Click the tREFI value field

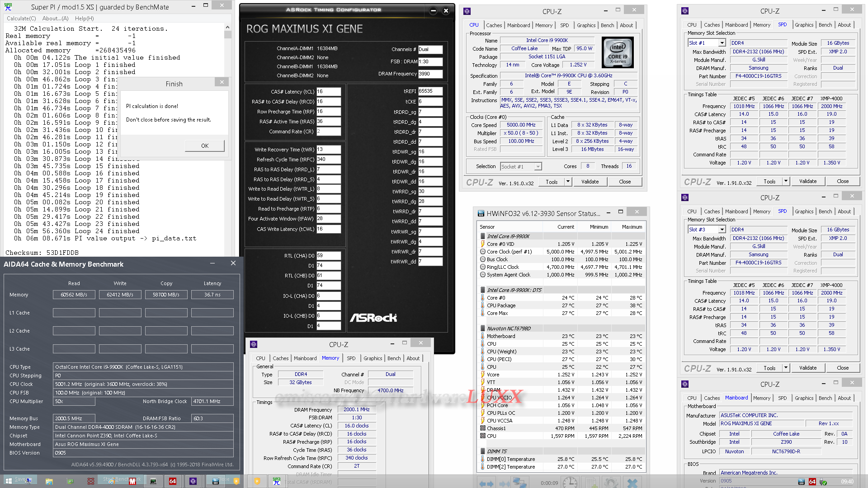click(429, 91)
